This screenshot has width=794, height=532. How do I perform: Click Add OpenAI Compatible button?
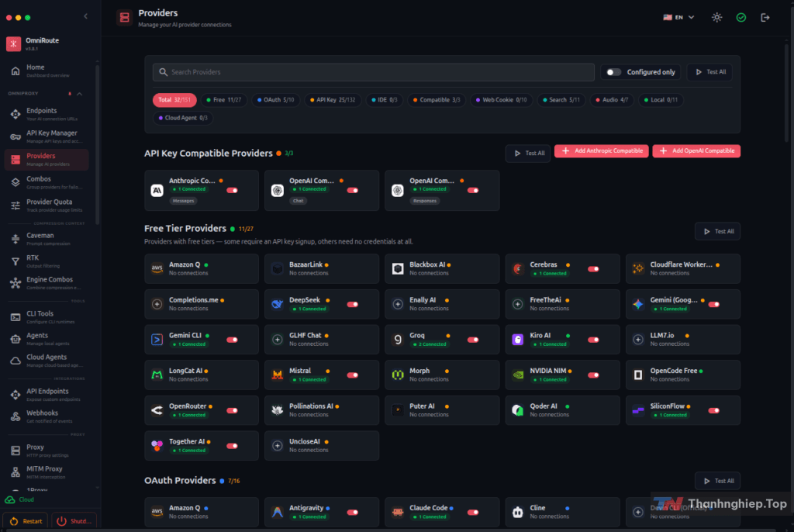pyautogui.click(x=696, y=151)
